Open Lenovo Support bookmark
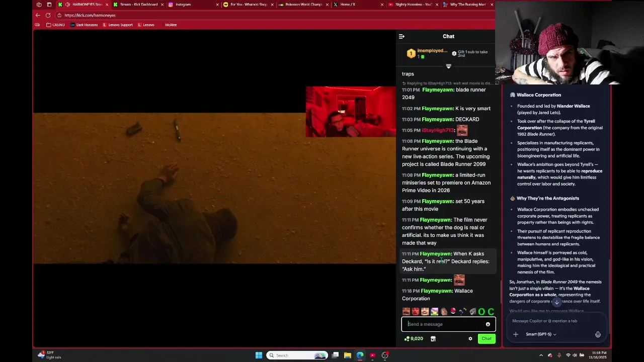 click(x=117, y=25)
